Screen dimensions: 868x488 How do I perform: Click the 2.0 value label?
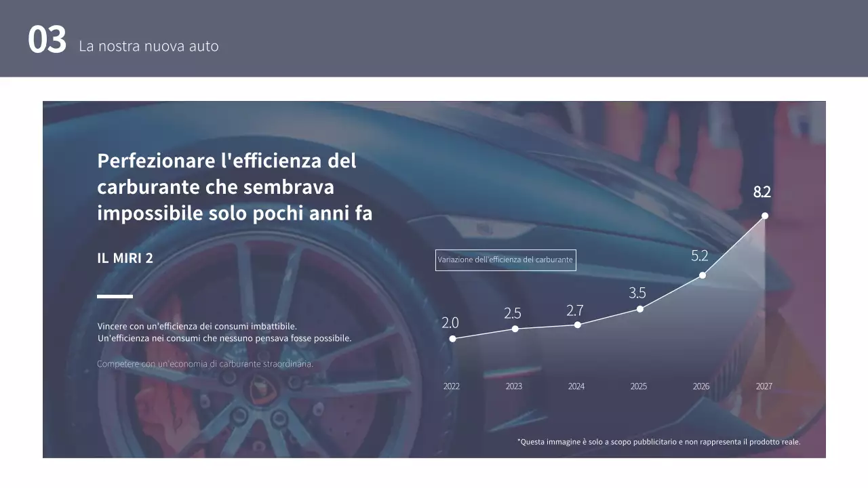[450, 323]
